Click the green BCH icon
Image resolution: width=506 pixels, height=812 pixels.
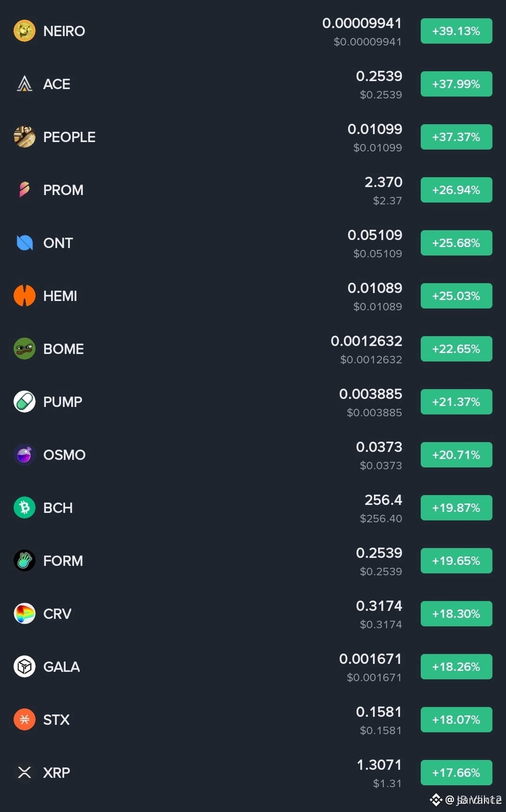(x=24, y=508)
